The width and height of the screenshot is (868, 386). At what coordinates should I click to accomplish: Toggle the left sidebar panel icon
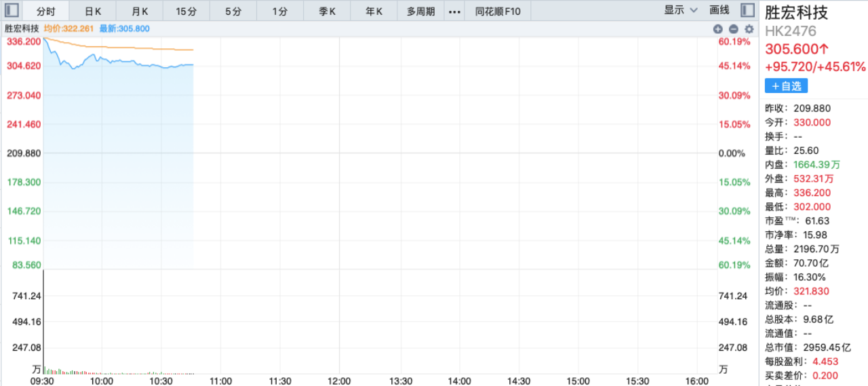11,10
